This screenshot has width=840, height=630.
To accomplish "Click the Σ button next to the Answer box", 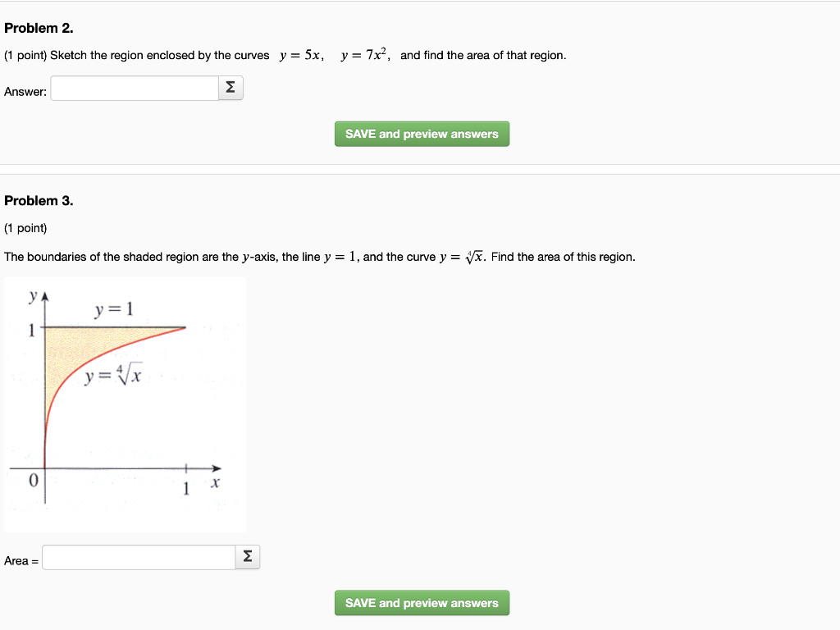I will pos(230,88).
